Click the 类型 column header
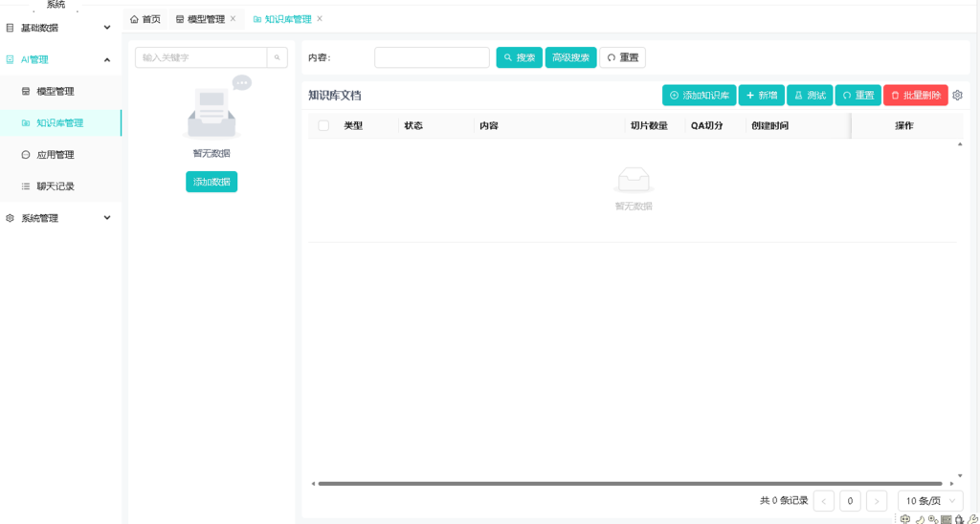The image size is (980, 524). (x=353, y=125)
